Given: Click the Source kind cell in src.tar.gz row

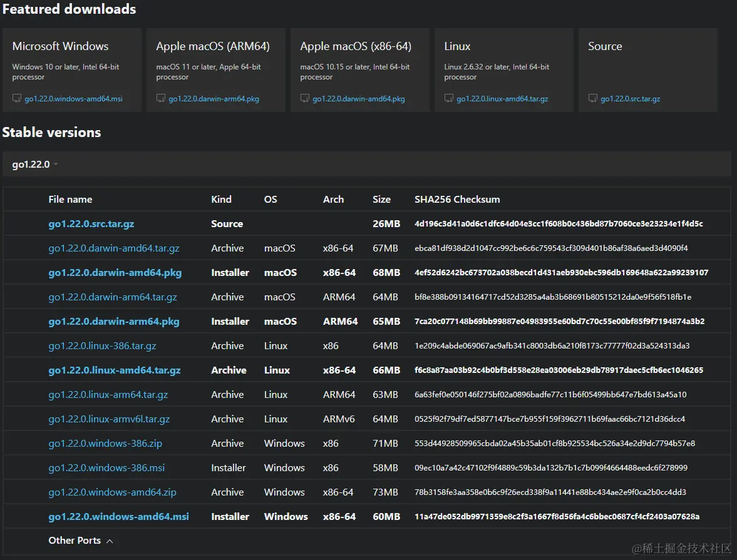Looking at the screenshot, I should [227, 224].
